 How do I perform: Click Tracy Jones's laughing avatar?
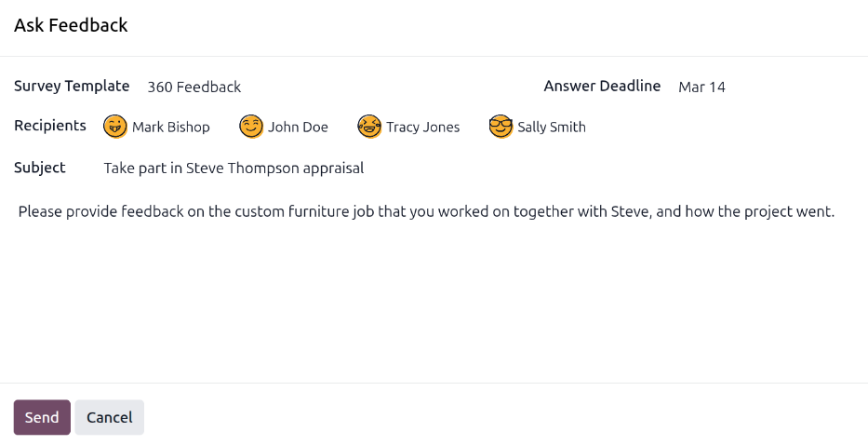point(369,127)
